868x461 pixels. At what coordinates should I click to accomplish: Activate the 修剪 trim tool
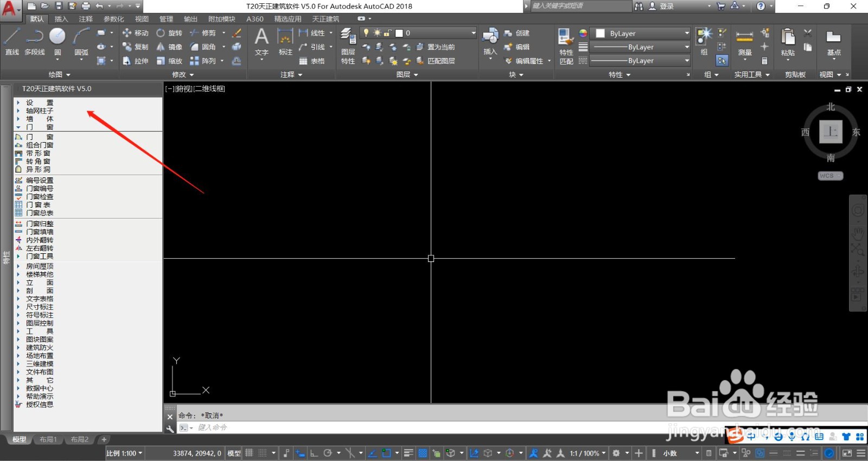[x=203, y=33]
